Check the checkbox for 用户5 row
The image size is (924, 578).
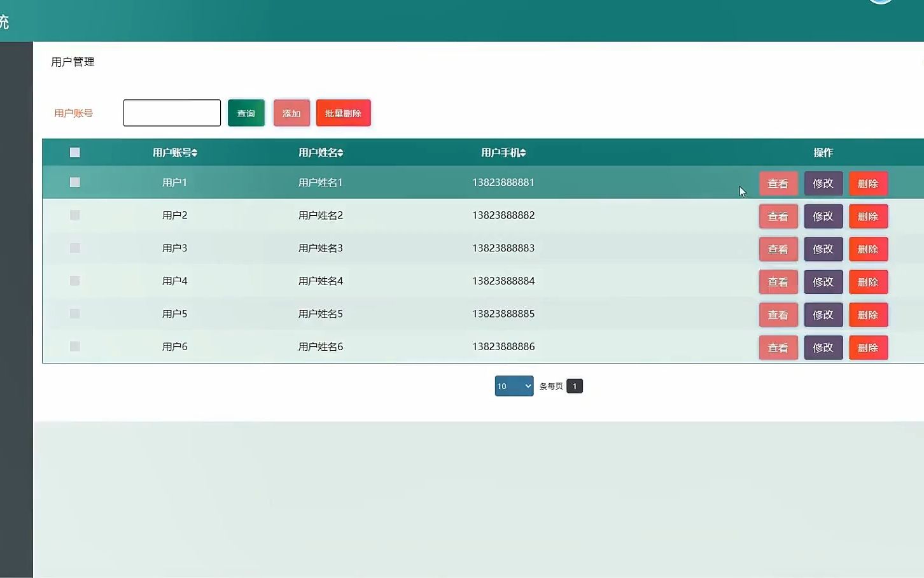pos(74,313)
